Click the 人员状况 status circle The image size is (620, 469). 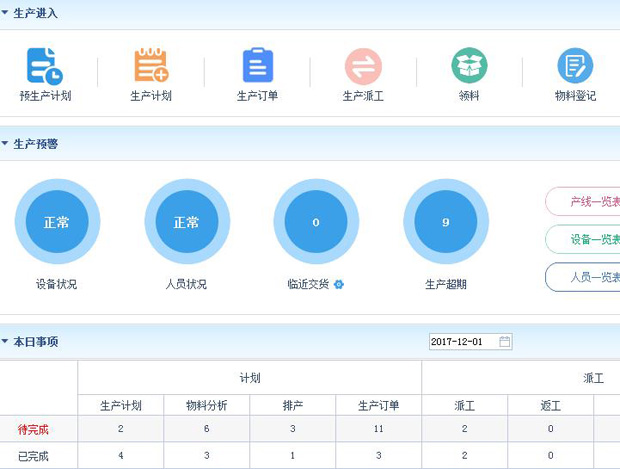coord(186,222)
